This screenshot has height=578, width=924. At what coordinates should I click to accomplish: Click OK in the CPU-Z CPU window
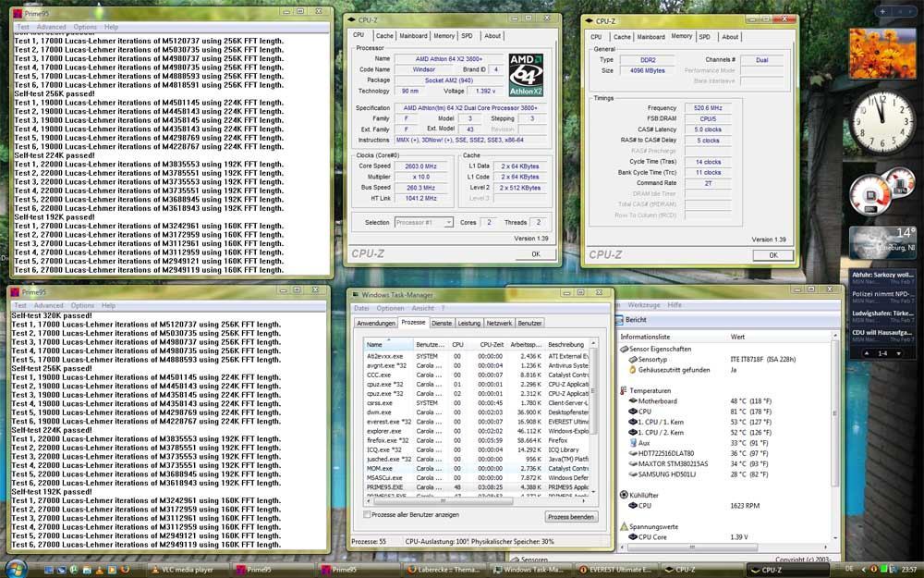536,254
